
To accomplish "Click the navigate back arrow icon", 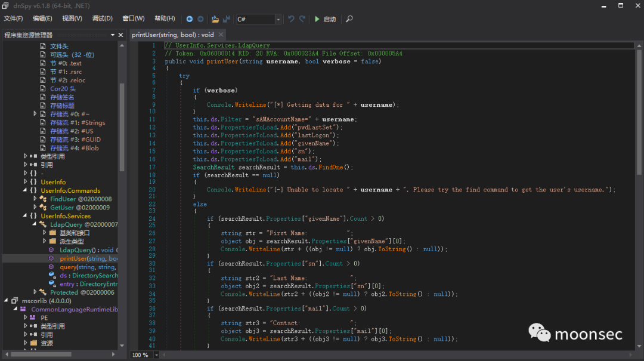I will coord(190,19).
